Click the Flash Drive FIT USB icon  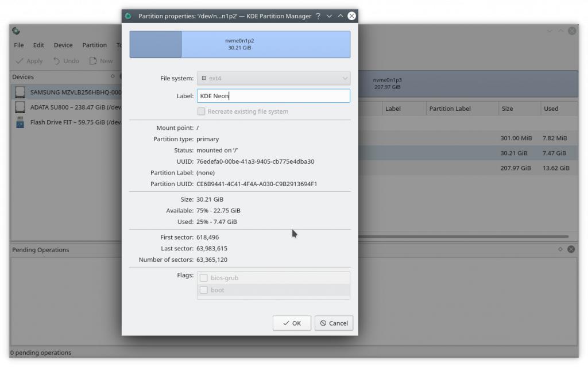click(21, 122)
